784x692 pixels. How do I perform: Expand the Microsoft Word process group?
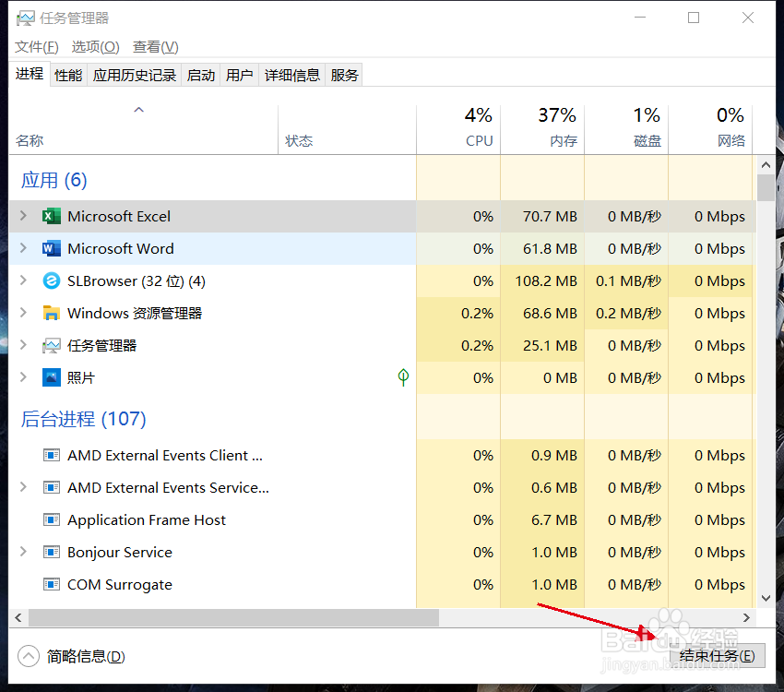click(x=23, y=248)
